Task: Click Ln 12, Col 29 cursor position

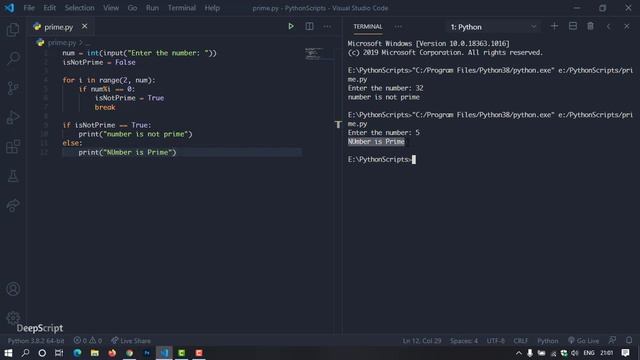Action: coord(422,340)
